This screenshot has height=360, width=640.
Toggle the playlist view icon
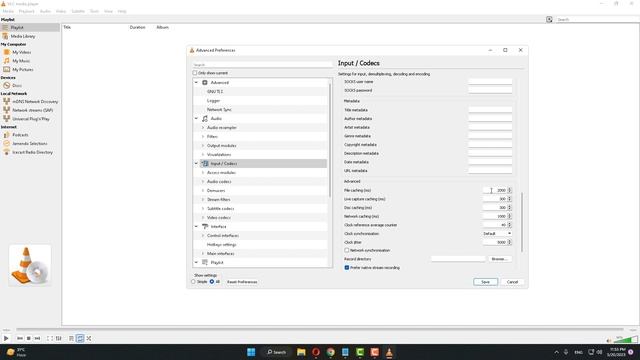[x=71, y=338]
